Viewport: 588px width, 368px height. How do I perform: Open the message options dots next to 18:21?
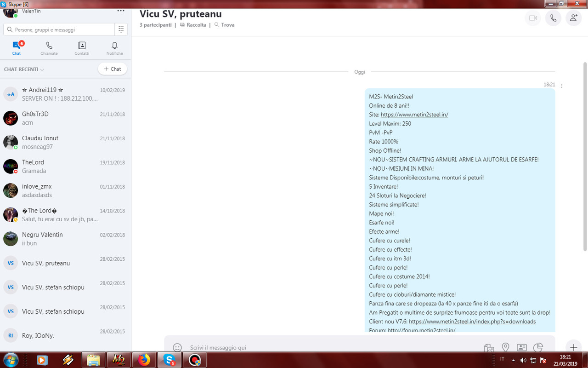[562, 85]
